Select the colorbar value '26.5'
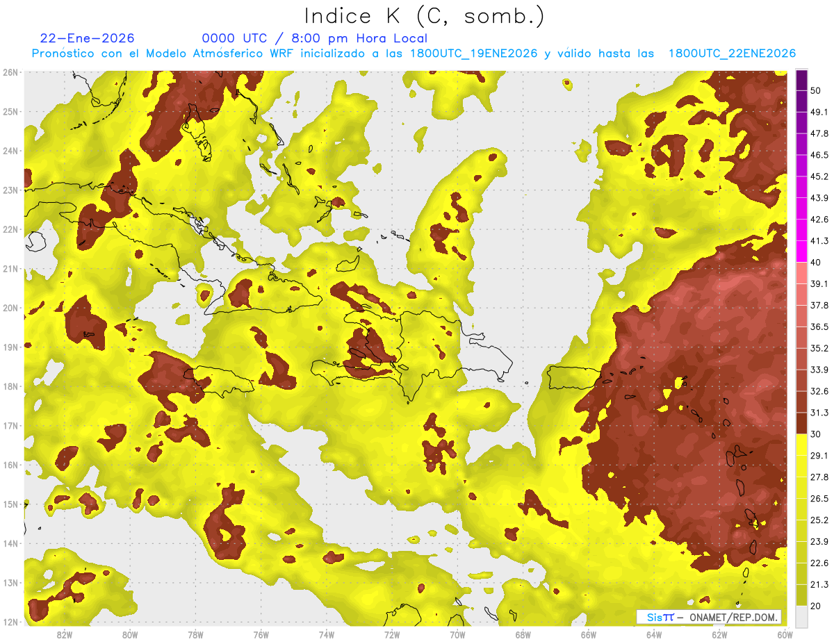834x644 pixels. click(x=819, y=499)
